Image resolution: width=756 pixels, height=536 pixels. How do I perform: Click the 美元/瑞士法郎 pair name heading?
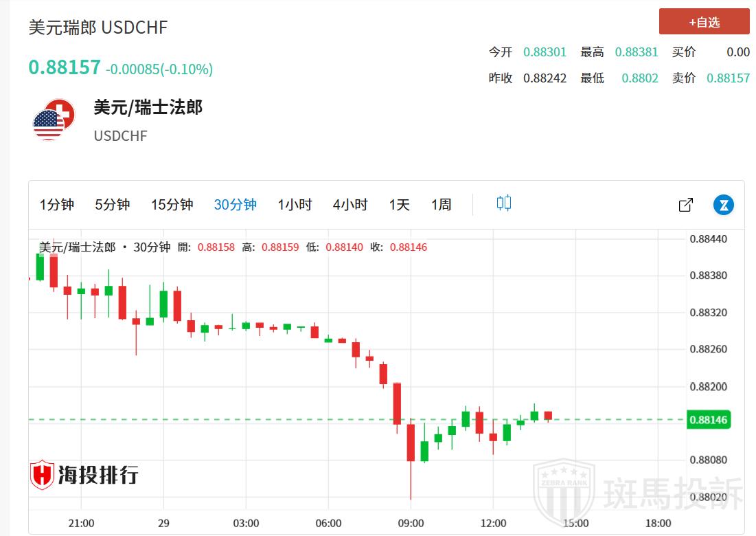click(x=148, y=107)
